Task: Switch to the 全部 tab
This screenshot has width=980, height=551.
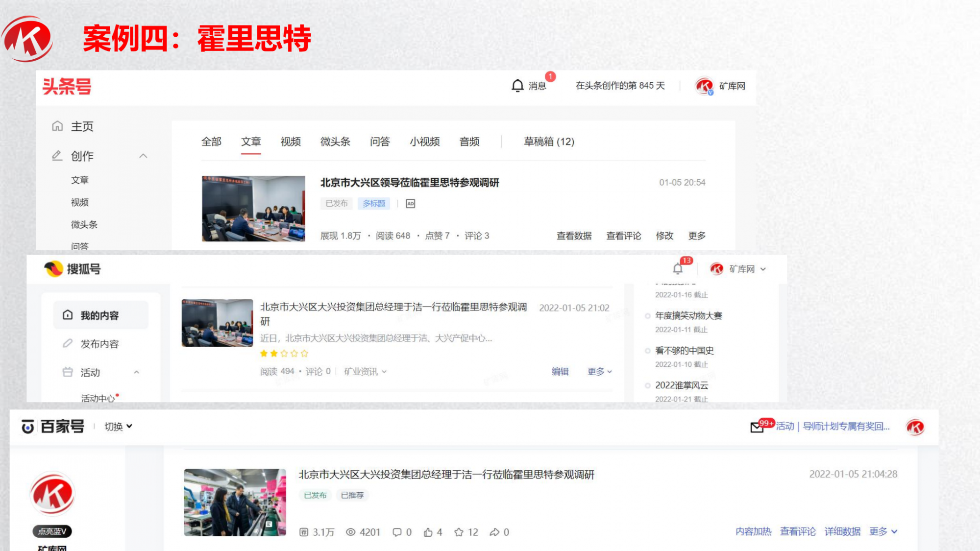Action: click(x=211, y=142)
